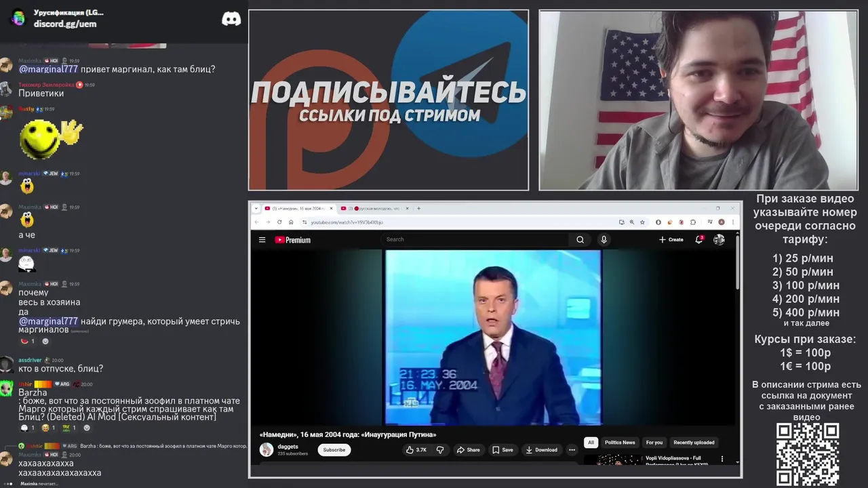
Task: Click Тихомер Землеройка username in chat
Action: point(46,85)
